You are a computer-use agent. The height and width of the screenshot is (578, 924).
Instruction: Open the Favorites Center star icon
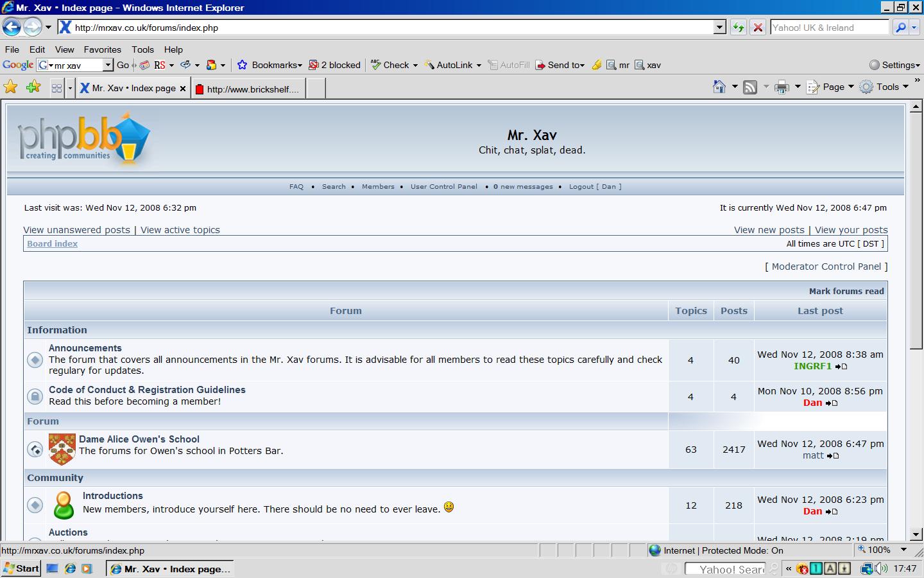click(x=11, y=87)
